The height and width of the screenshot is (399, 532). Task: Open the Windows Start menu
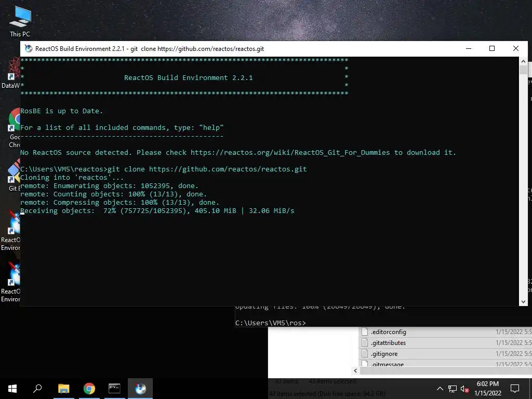[12, 389]
